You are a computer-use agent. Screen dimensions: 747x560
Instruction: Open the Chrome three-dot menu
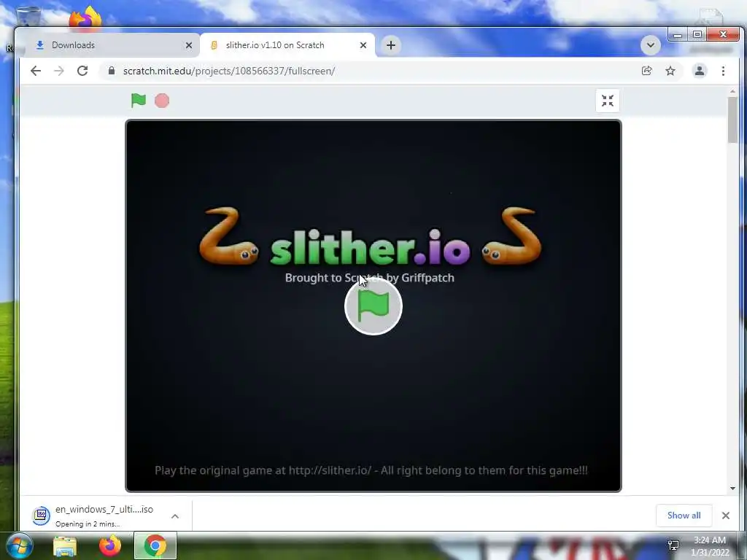(x=723, y=71)
